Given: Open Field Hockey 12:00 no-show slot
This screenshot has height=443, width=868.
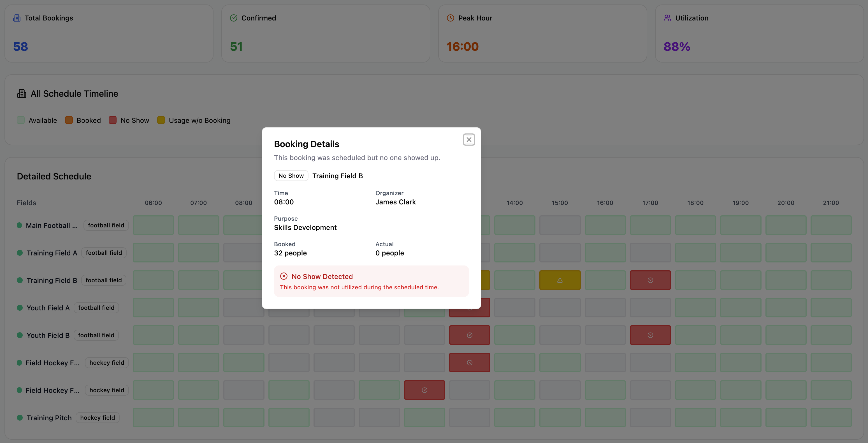Looking at the screenshot, I should click(x=424, y=390).
